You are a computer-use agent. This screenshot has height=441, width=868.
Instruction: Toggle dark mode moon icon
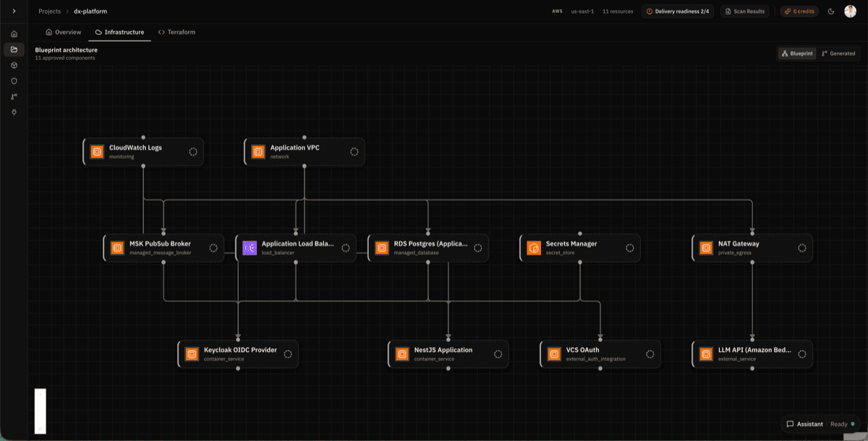(831, 12)
